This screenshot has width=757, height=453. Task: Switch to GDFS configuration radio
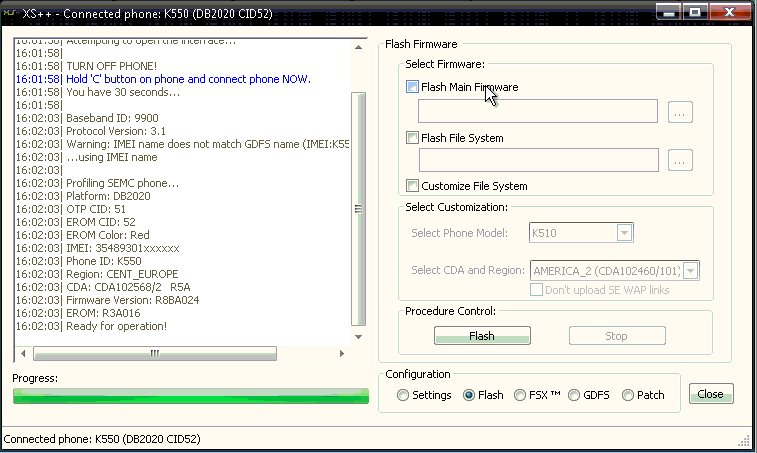point(574,395)
